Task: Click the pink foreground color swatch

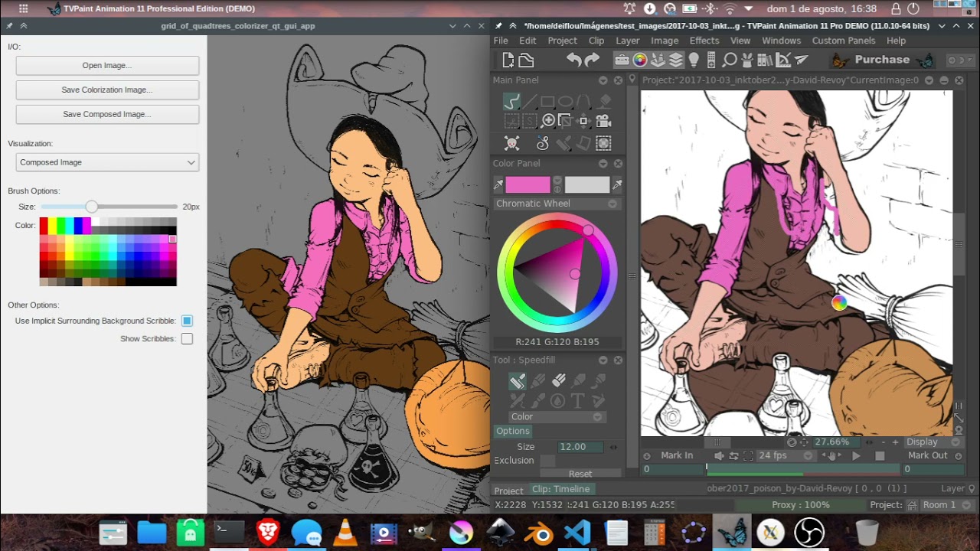Action: [528, 184]
